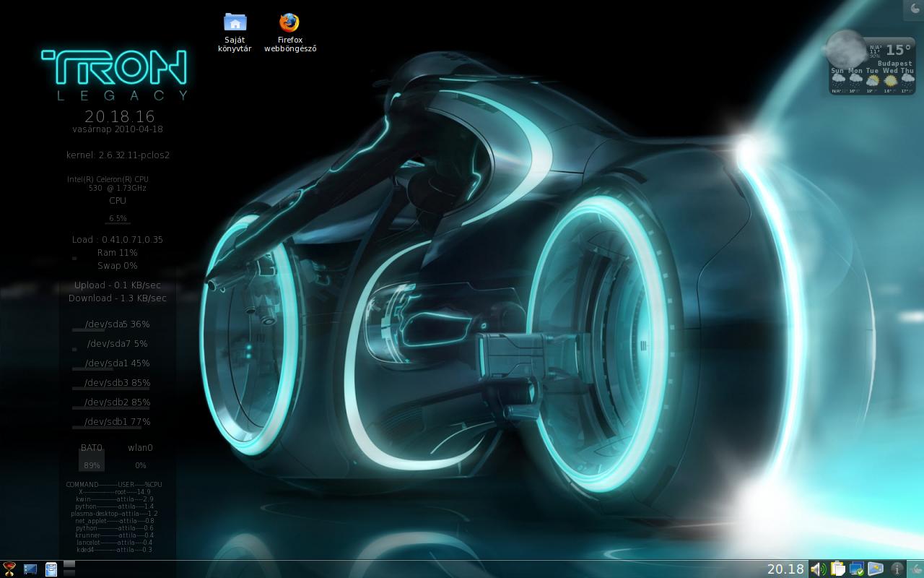Viewport: 924px width, 578px height.
Task: Click the network monitor tray icon with checkmark
Action: click(857, 569)
